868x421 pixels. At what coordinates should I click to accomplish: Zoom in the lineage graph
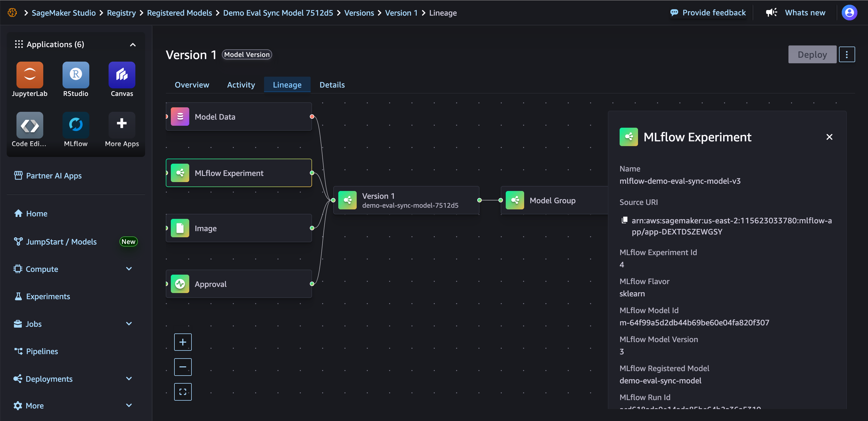[183, 342]
